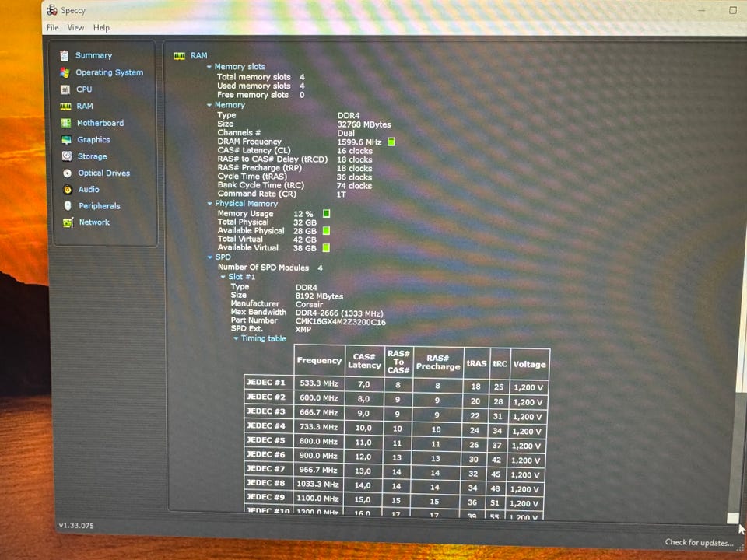747x560 pixels.
Task: Open the View menu
Action: 75,28
